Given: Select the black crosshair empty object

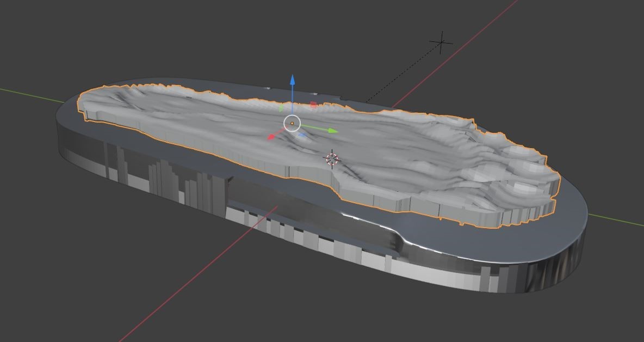Looking at the screenshot, I should click(441, 42).
